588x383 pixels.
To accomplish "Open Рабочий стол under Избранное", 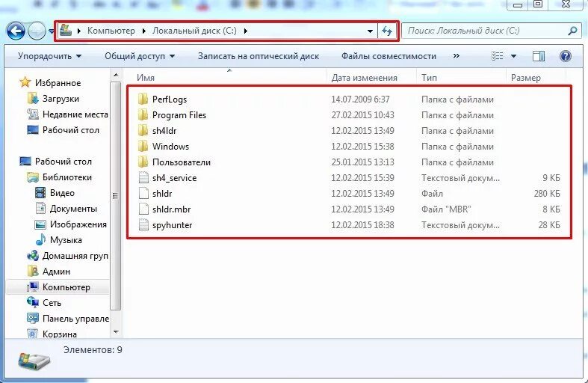I will [x=70, y=130].
